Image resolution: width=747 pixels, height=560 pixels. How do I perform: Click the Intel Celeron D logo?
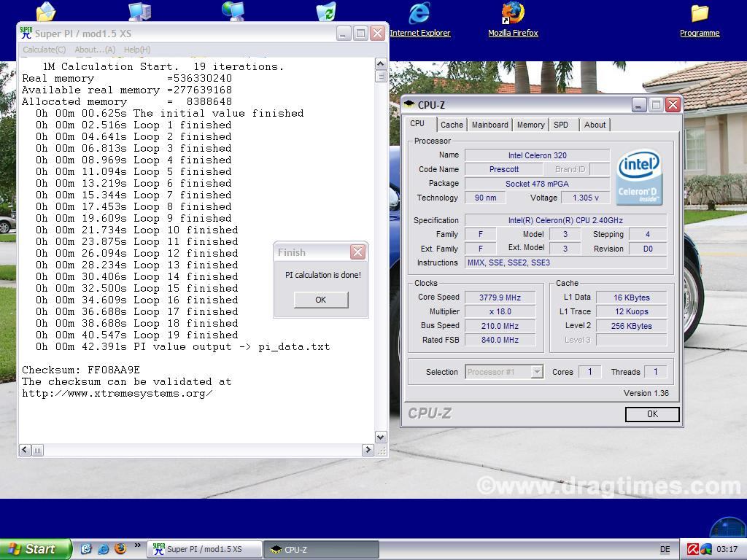pyautogui.click(x=639, y=177)
